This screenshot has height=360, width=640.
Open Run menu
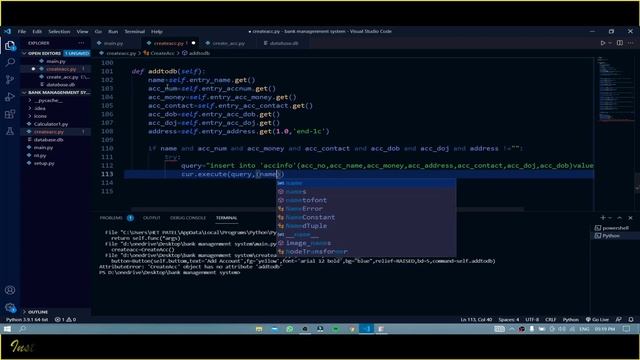[x=113, y=31]
